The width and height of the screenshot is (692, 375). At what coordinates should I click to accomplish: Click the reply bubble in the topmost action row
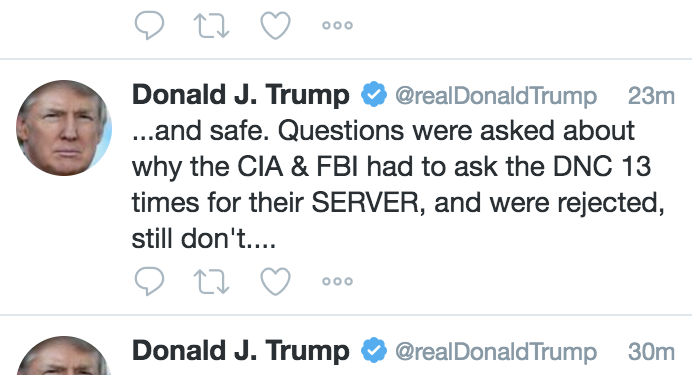149,25
